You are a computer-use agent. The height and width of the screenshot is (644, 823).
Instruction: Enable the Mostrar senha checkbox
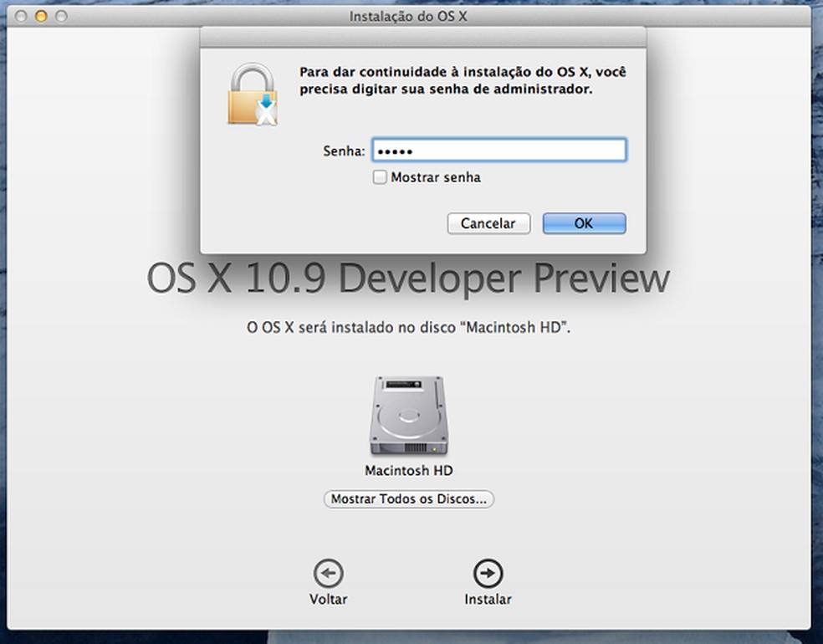pos(380,176)
